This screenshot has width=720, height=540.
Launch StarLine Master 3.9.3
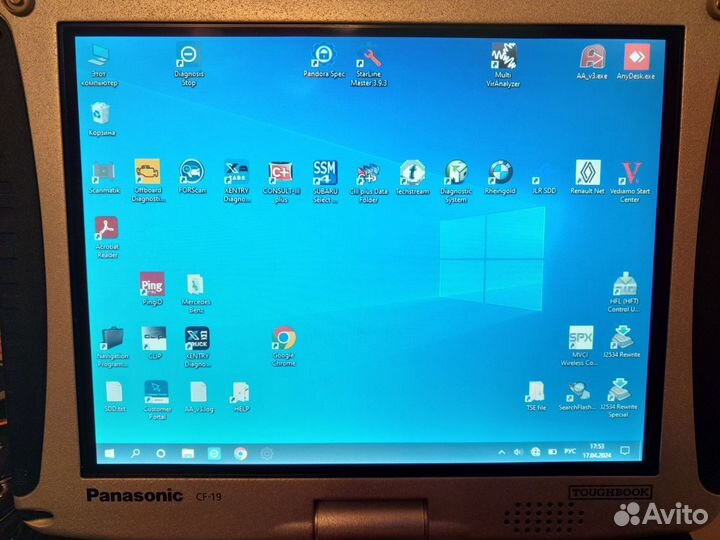(x=369, y=67)
